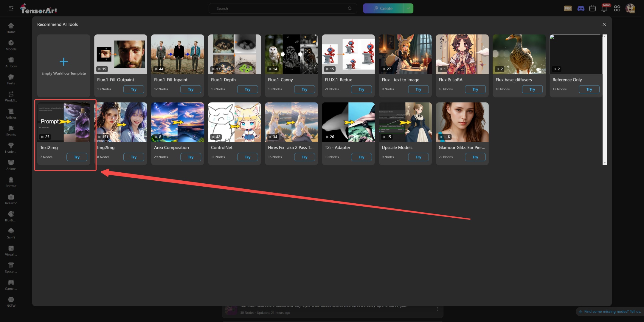Open Anime category in sidebar
The width and height of the screenshot is (644, 322).
tap(11, 165)
